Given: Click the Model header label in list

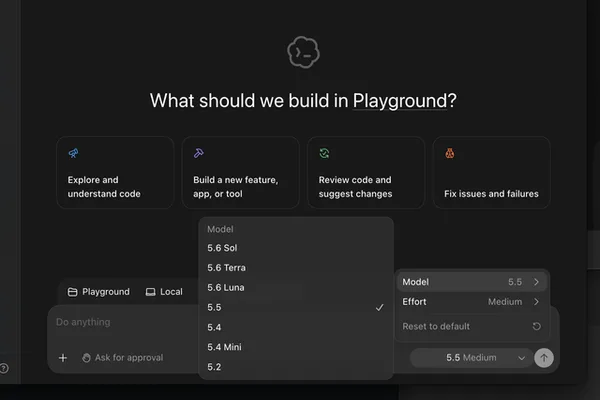Looking at the screenshot, I should 220,229.
